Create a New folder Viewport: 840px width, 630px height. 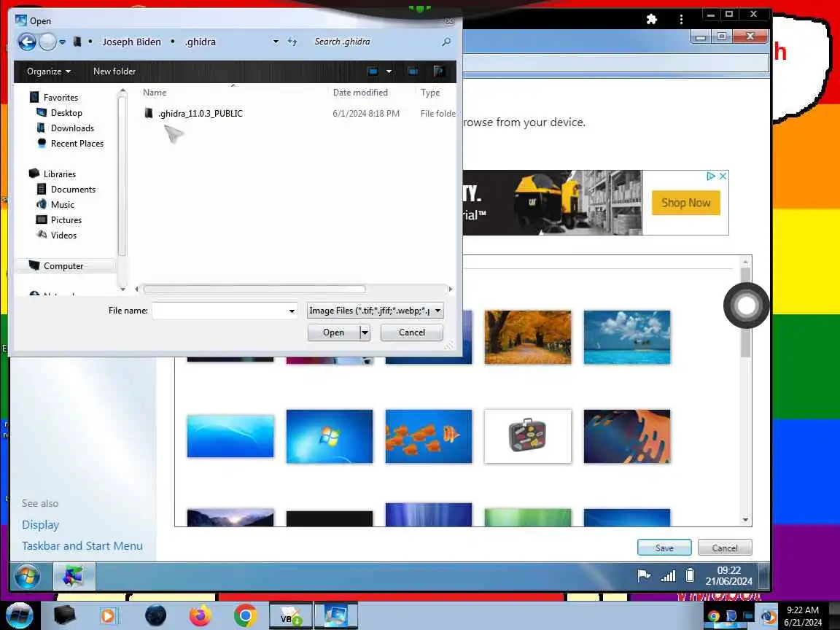114,71
